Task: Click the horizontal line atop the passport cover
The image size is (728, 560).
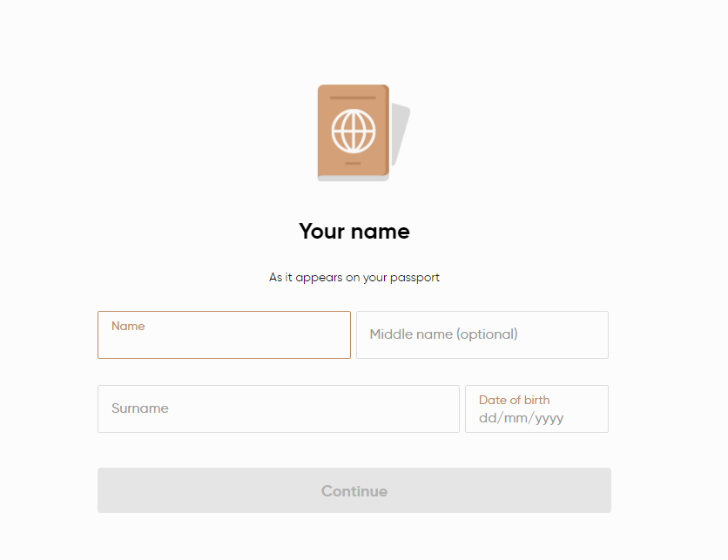Action: click(353, 98)
